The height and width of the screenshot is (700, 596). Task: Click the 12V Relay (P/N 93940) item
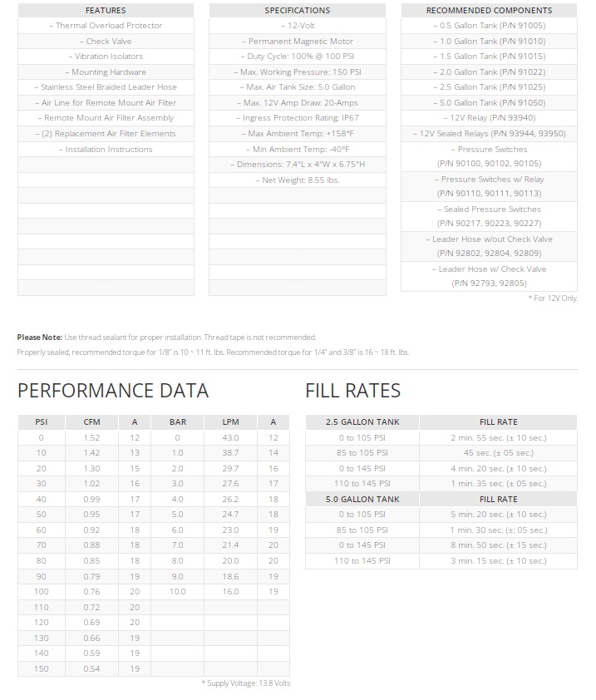click(x=489, y=118)
